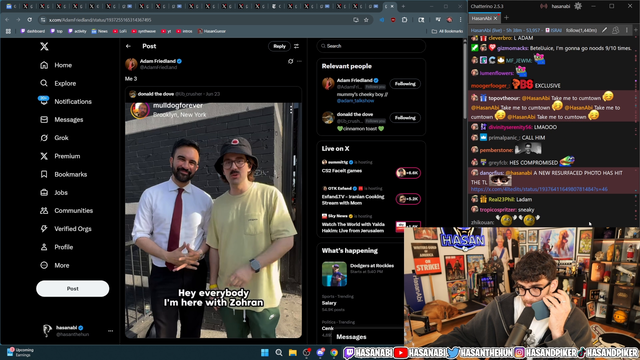Open the synthwave bookmark
Screen dimensions: 640x360
144,31
